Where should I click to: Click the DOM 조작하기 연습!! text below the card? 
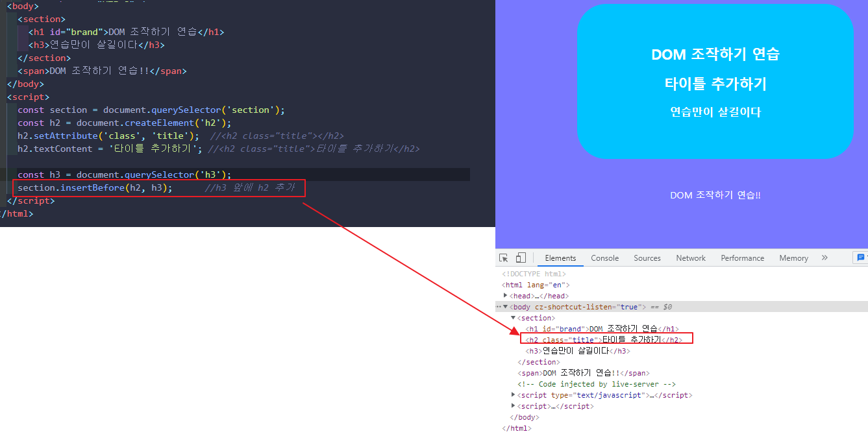[715, 195]
